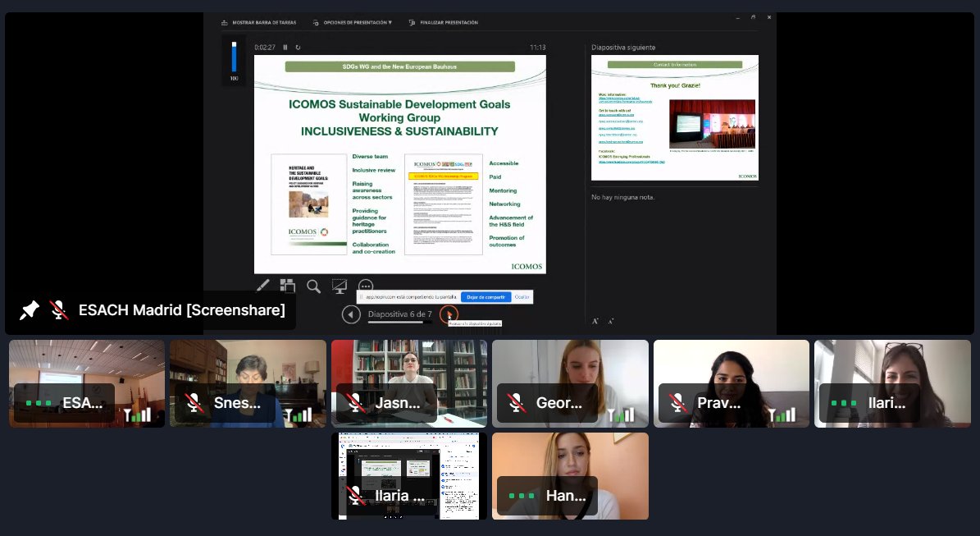This screenshot has height=536, width=980.
Task: Click the Dejar de compartir button
Action: click(x=485, y=297)
